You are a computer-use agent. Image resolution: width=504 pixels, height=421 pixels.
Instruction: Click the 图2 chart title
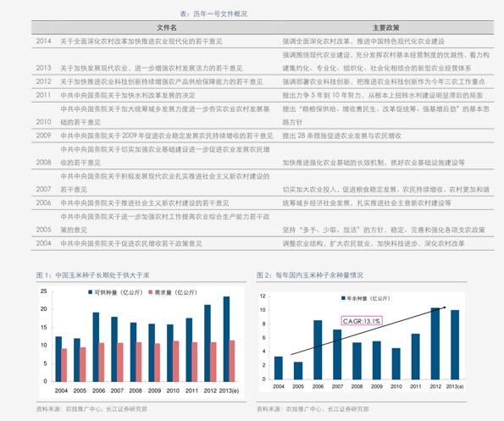pyautogui.click(x=309, y=275)
